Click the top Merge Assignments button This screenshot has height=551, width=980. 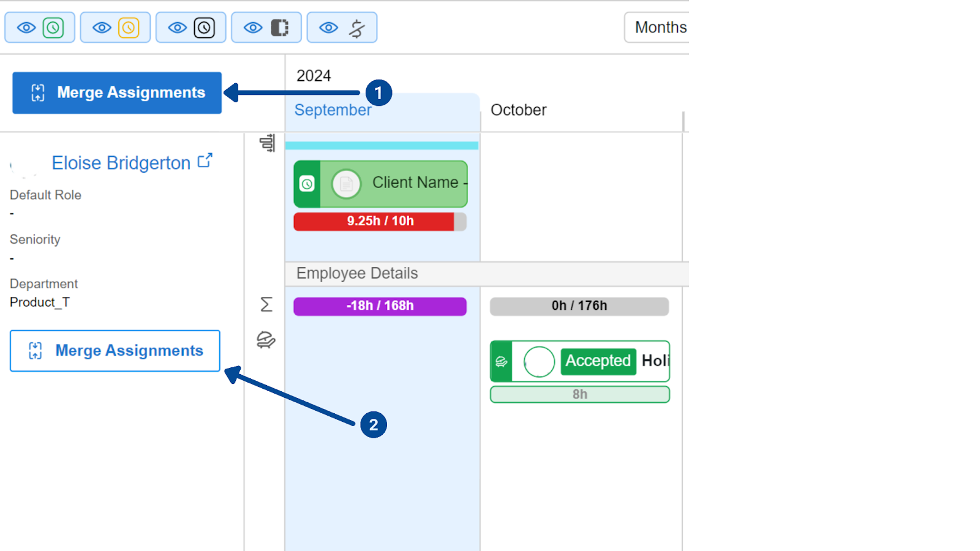click(x=116, y=92)
